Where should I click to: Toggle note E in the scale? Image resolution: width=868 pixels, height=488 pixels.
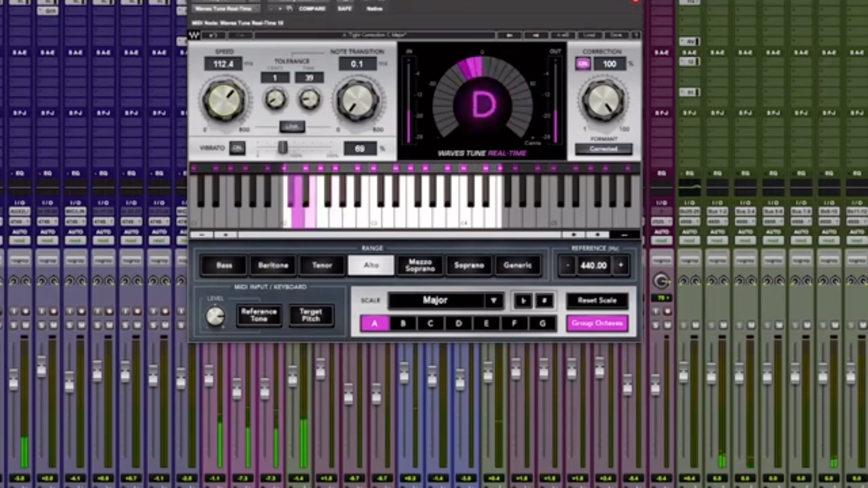[x=486, y=324]
